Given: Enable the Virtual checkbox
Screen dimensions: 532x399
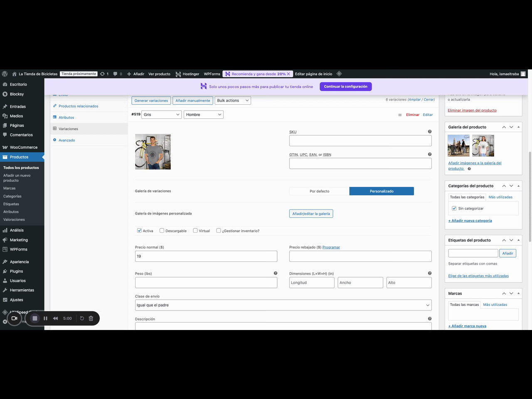Looking at the screenshot, I should [195, 231].
